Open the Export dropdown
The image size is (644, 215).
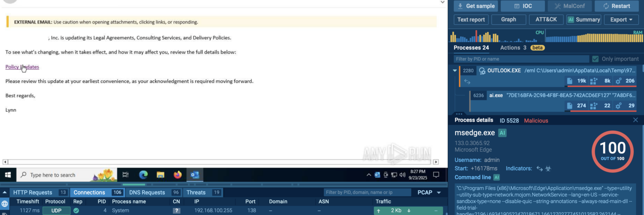point(621,19)
